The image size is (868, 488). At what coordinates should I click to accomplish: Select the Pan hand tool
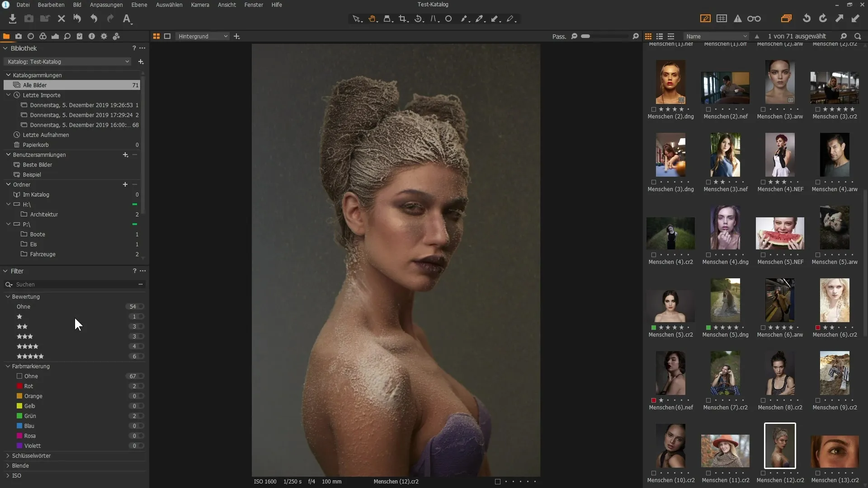373,19
